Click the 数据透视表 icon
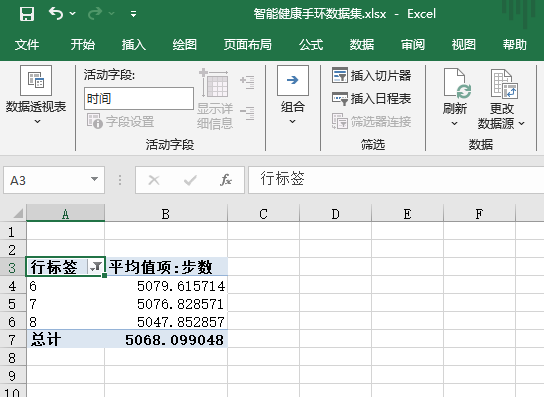 coord(36,81)
